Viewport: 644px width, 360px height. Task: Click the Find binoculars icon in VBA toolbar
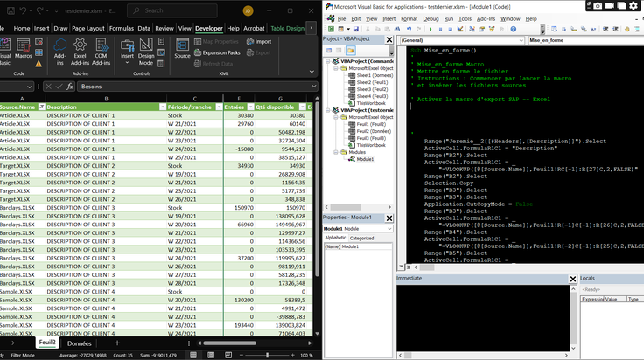coord(396,29)
